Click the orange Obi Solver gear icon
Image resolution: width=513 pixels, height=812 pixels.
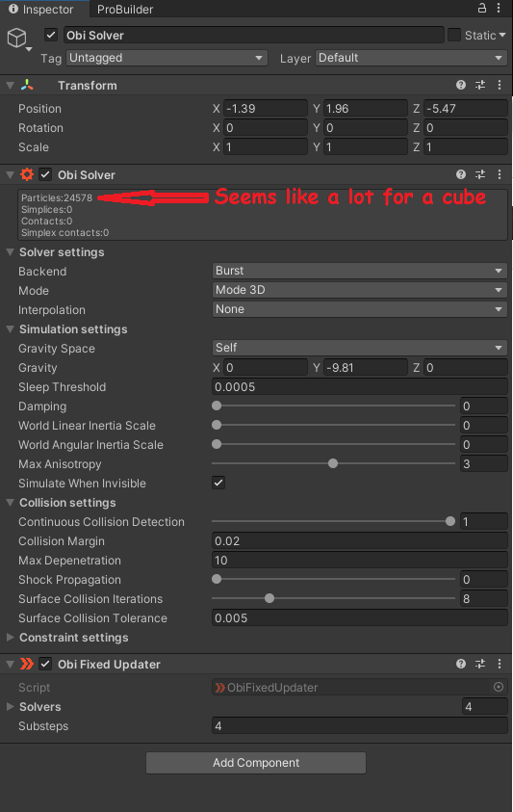coord(27,174)
